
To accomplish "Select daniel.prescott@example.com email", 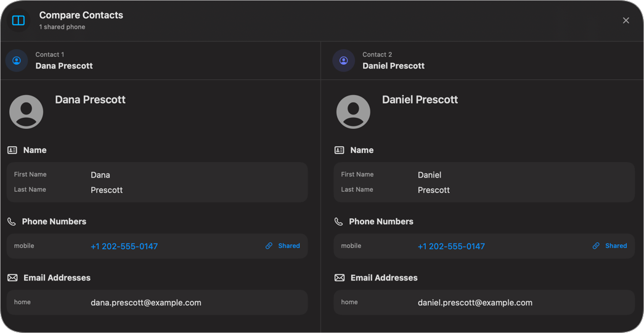I will point(475,303).
